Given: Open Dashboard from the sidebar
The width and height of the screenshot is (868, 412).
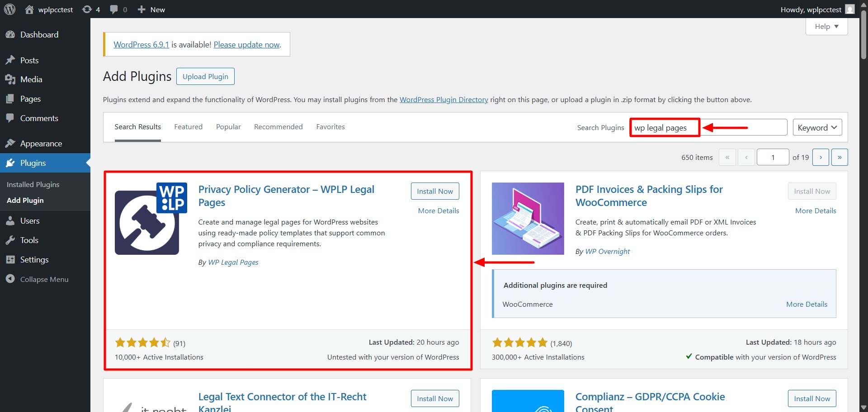Looking at the screenshot, I should coord(39,35).
